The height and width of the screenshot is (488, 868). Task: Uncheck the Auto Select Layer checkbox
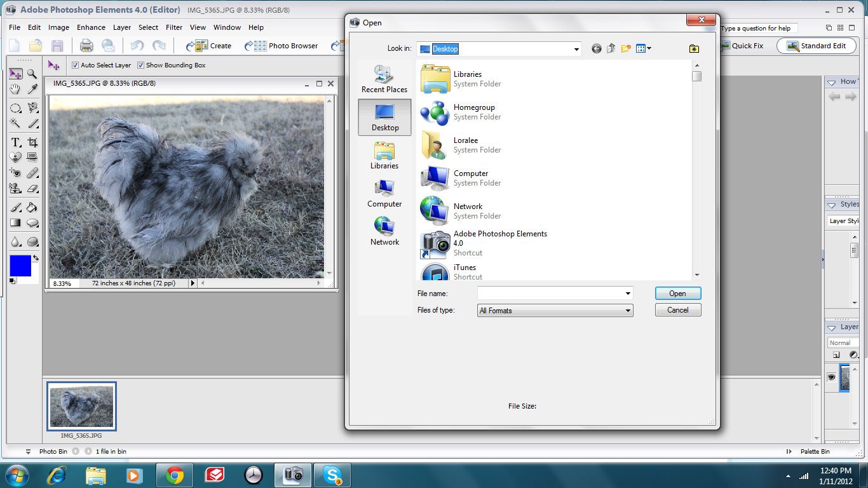click(x=76, y=65)
